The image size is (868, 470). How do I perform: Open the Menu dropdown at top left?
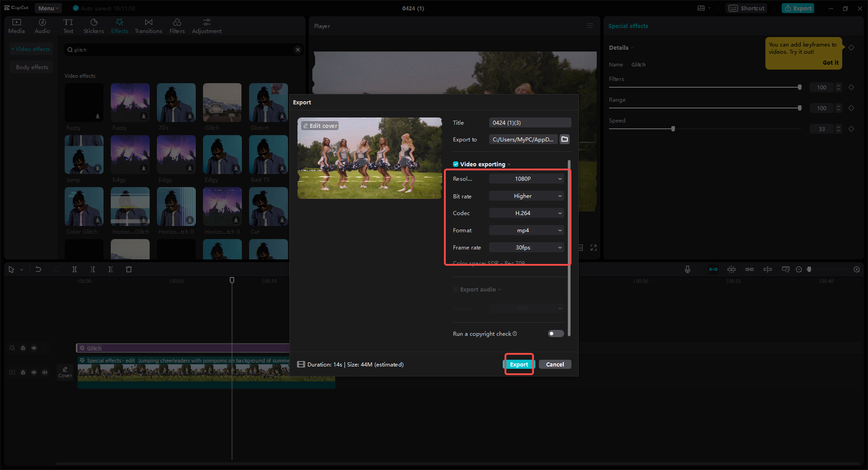click(x=47, y=8)
